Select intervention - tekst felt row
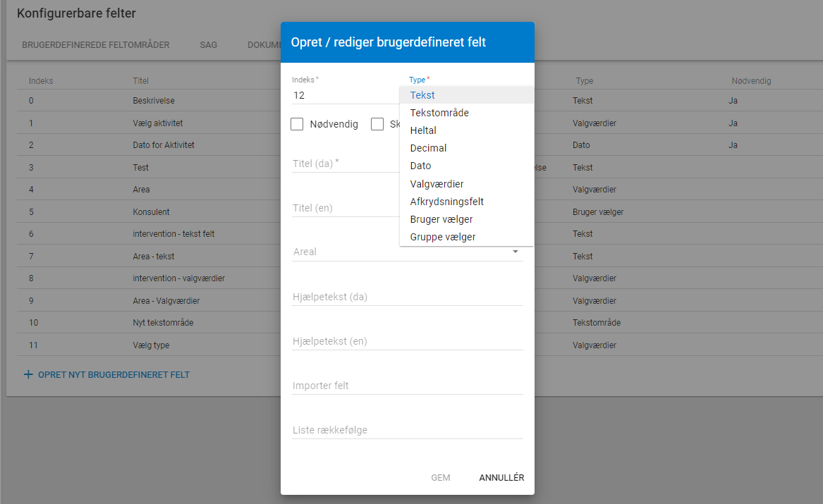823x504 pixels. coord(173,234)
